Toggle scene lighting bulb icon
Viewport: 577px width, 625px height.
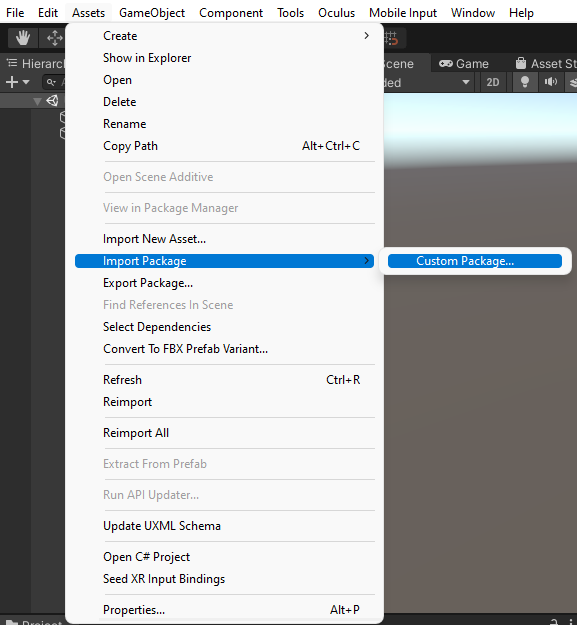[x=525, y=82]
